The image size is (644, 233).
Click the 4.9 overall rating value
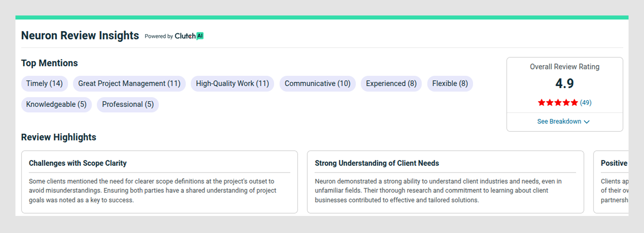click(x=564, y=84)
